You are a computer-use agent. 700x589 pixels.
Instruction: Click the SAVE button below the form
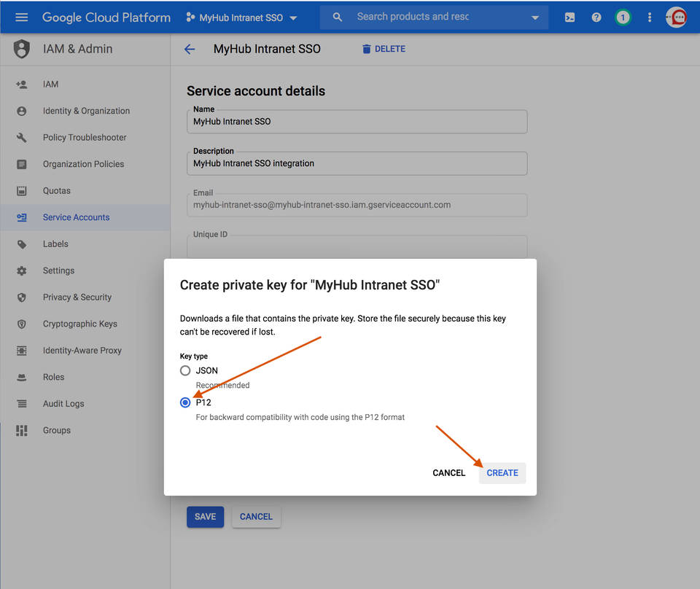205,516
